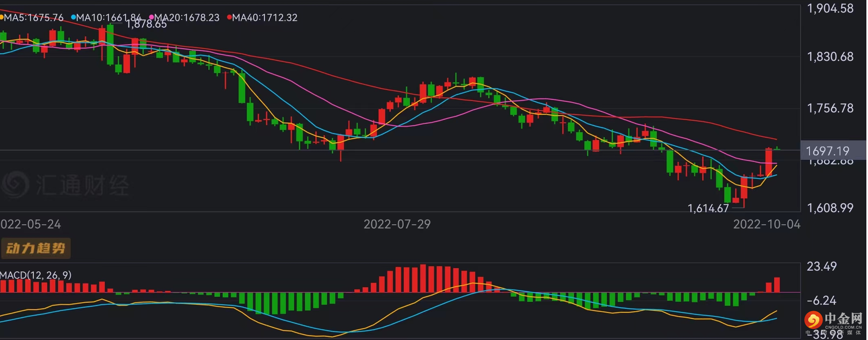Click the 1,904.58 price axis label
Screen dimensions: 868x340
830,9
